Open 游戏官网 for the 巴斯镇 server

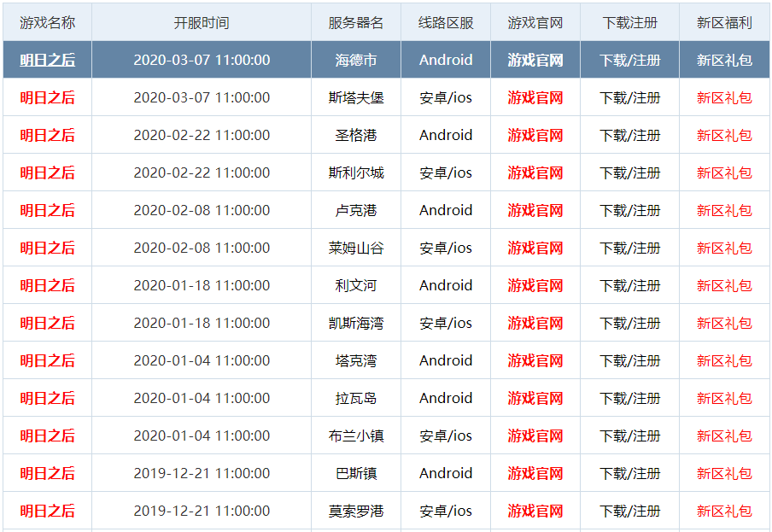(x=535, y=473)
